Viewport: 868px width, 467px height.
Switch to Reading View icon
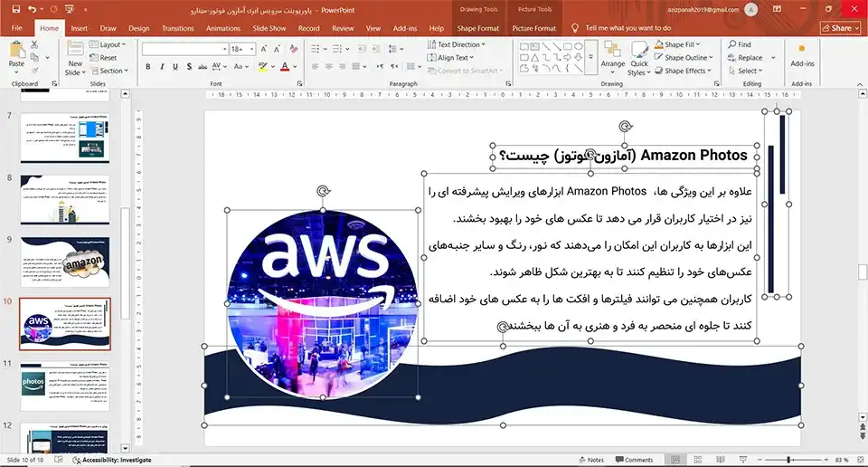point(721,460)
